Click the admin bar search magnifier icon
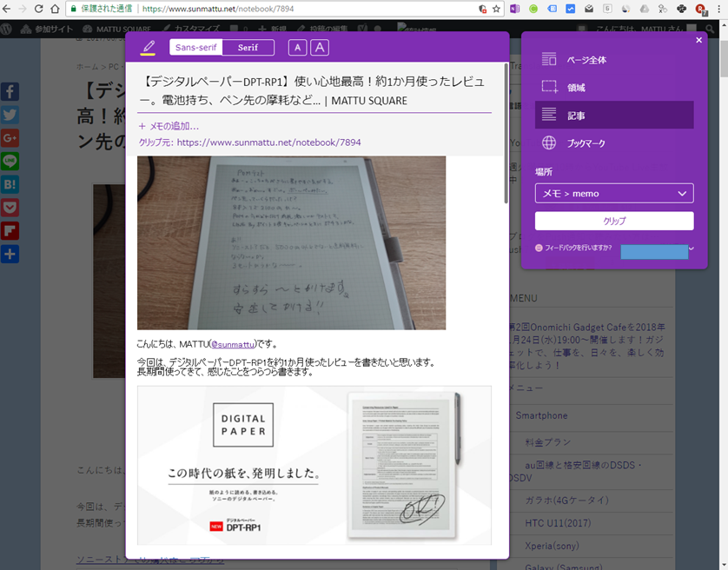This screenshot has width=728, height=570. (710, 29)
